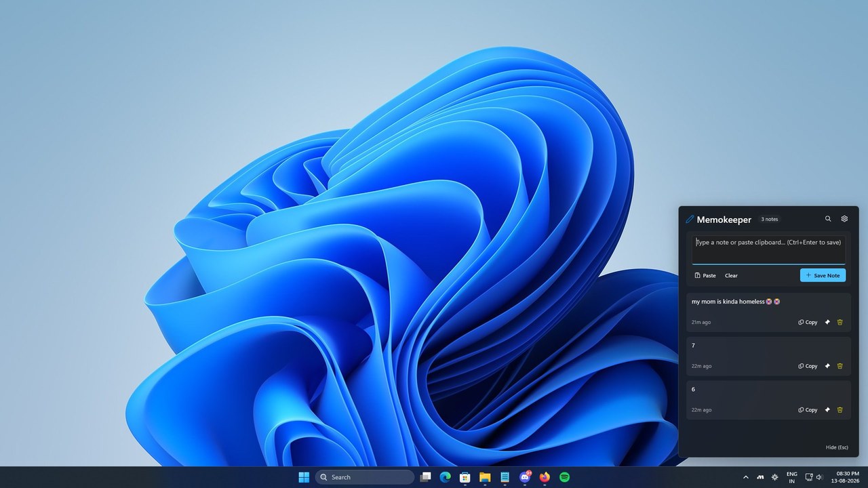Viewport: 868px width, 488px height.
Task: Click the Memokeeper title text
Action: [724, 220]
